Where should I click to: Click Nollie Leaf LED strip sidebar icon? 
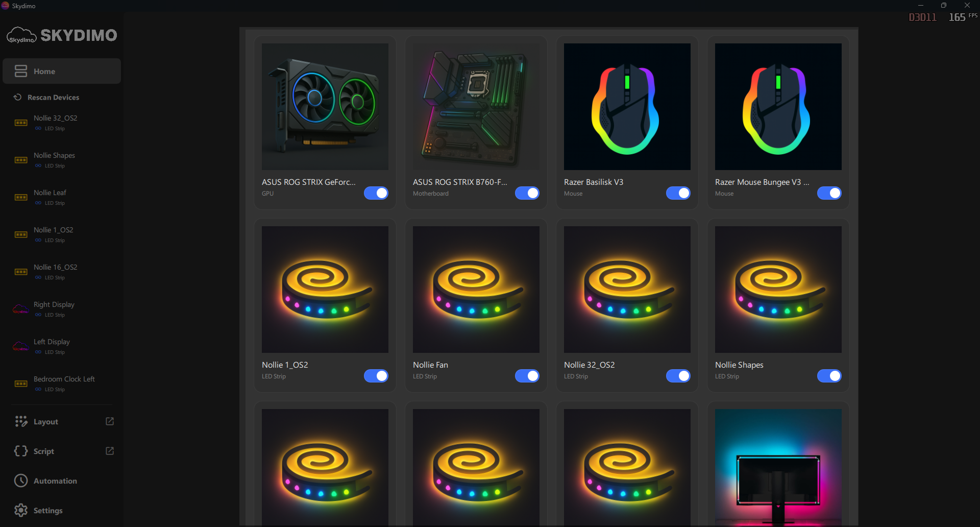click(21, 197)
